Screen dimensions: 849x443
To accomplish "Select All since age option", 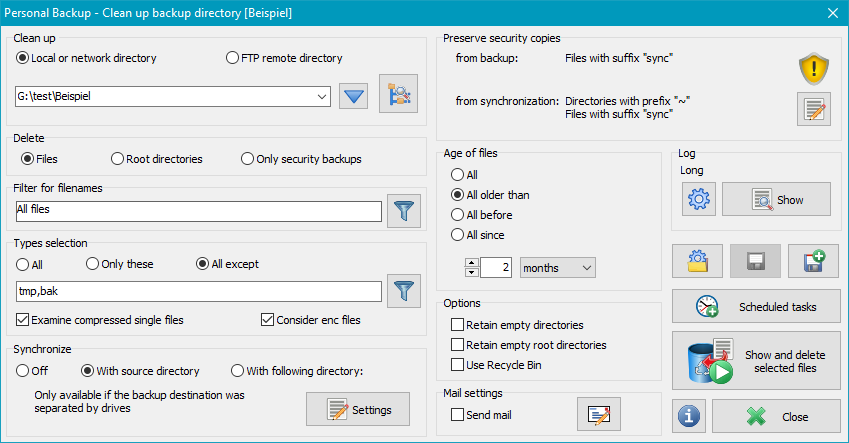I will [x=478, y=234].
